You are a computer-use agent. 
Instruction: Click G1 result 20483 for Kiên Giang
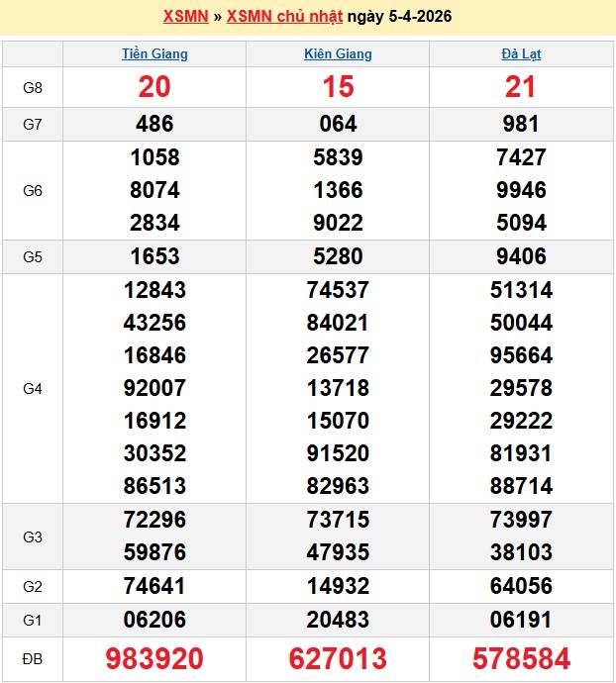click(338, 620)
